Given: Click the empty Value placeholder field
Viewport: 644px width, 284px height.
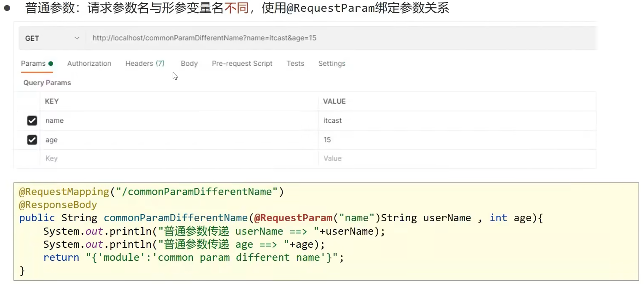Looking at the screenshot, I should tap(457, 158).
